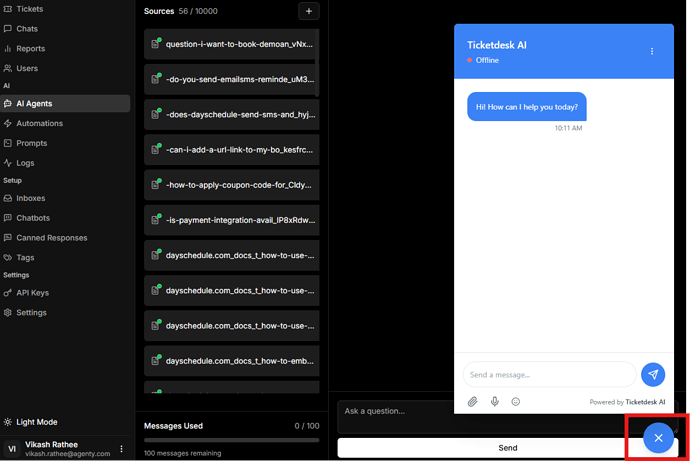Close the chat widget with X button
690x461 pixels.
(x=658, y=438)
